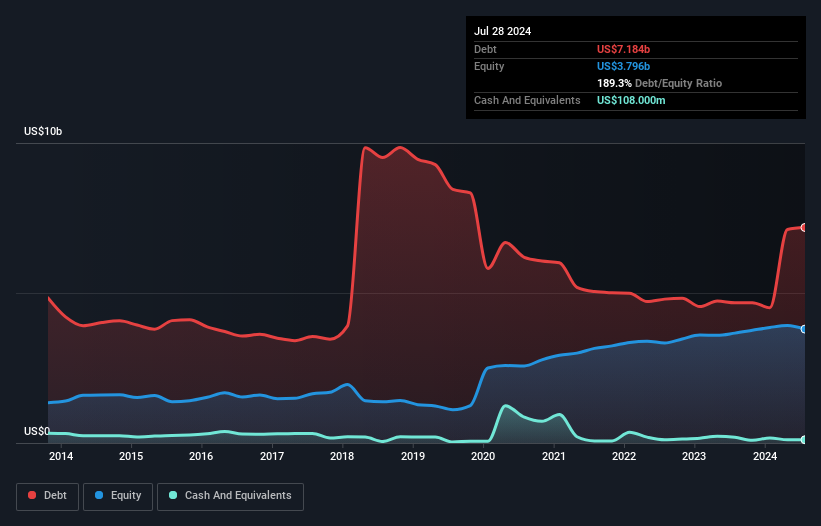Toggle Cash And Equivalents legend button
Image resolution: width=821 pixels, height=526 pixels.
[230, 496]
